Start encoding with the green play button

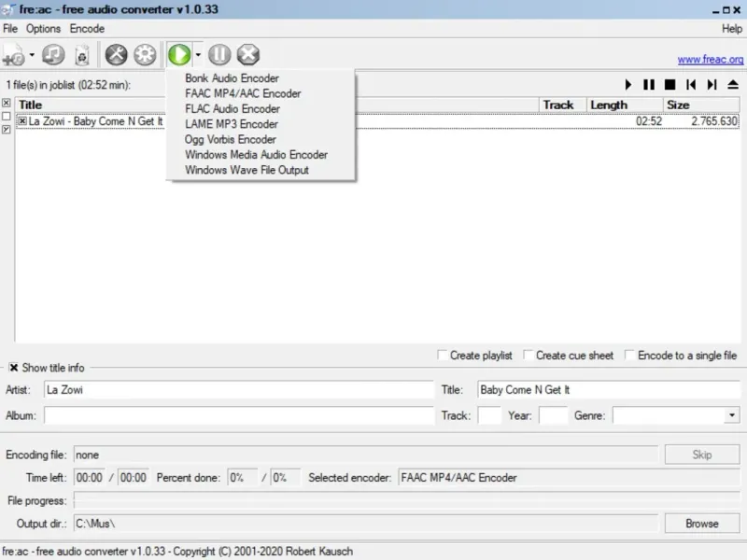point(179,55)
